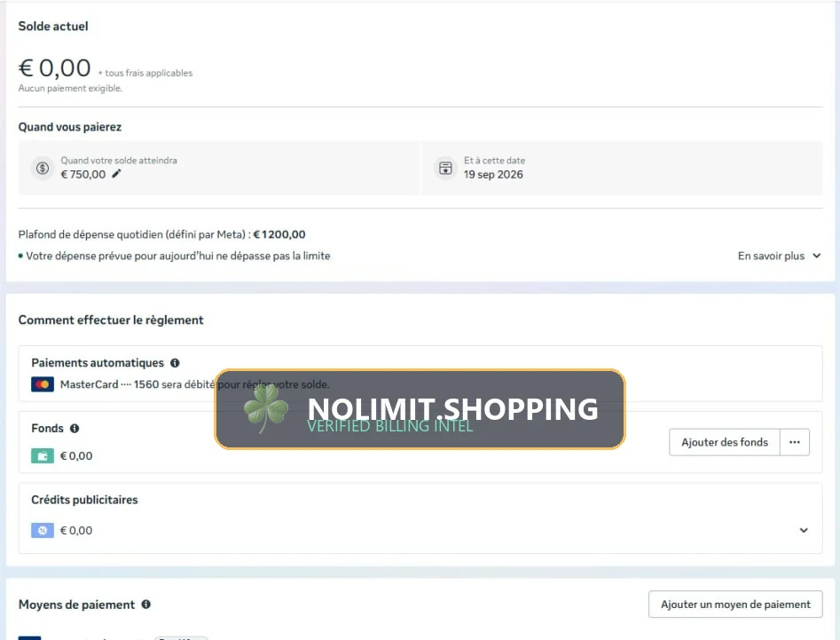Click Aucun paiement exigible text

pyautogui.click(x=70, y=88)
